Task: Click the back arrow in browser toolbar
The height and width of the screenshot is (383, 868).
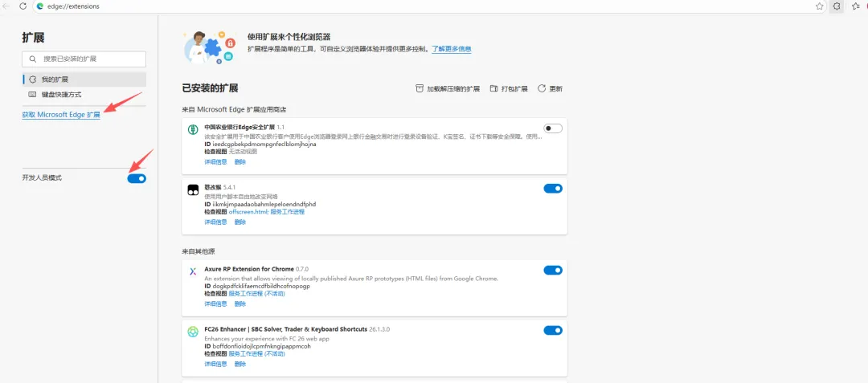Action: pos(6,6)
